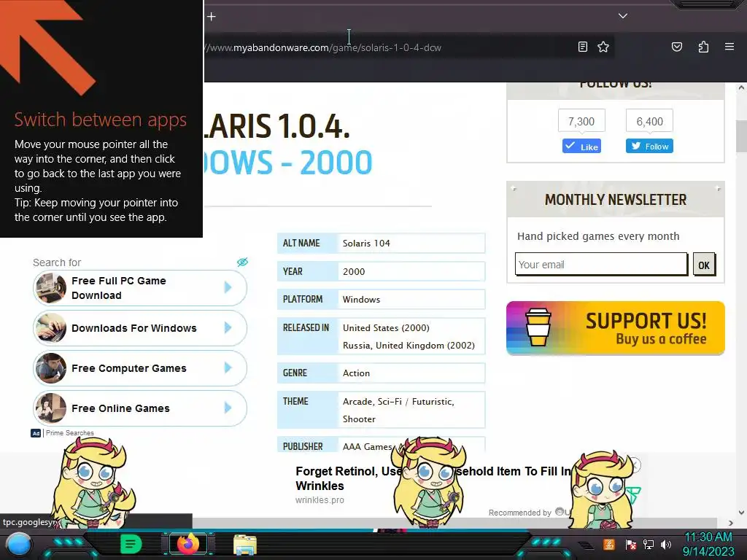The height and width of the screenshot is (560, 747).
Task: Click the Arcade theme link
Action: [357, 402]
